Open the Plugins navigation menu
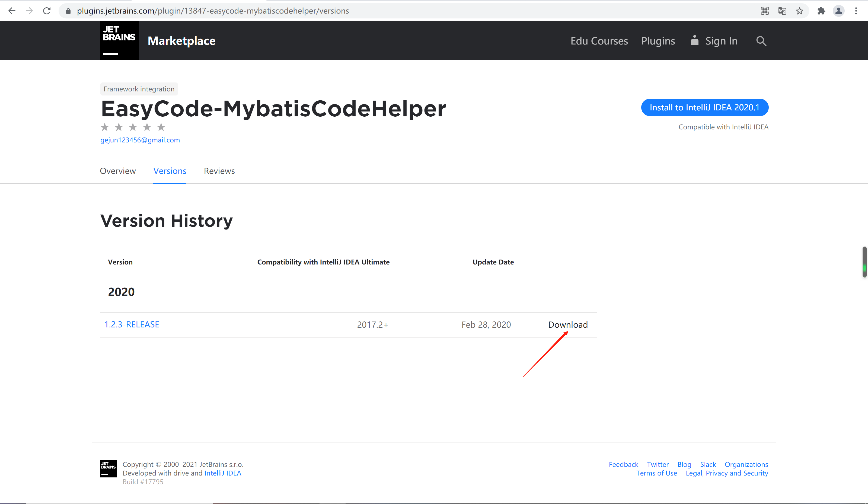Image resolution: width=868 pixels, height=504 pixels. tap(658, 40)
